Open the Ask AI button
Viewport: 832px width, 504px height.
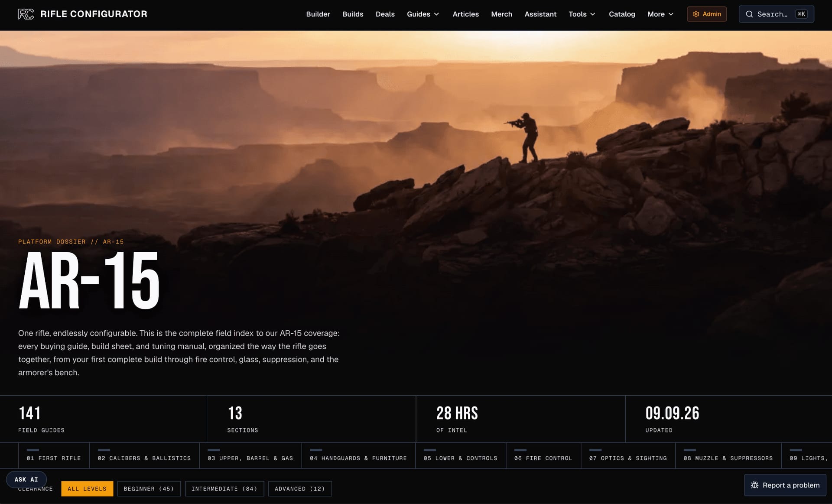pos(26,479)
